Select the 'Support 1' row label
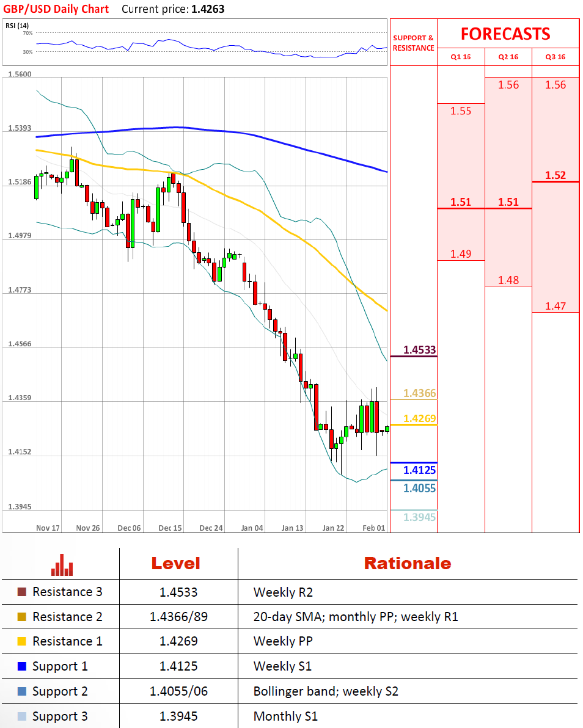583x728 pixels. (60, 667)
